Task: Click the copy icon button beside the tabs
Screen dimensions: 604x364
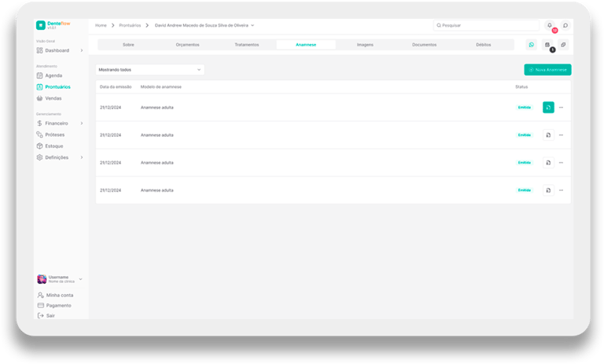Action: click(563, 45)
